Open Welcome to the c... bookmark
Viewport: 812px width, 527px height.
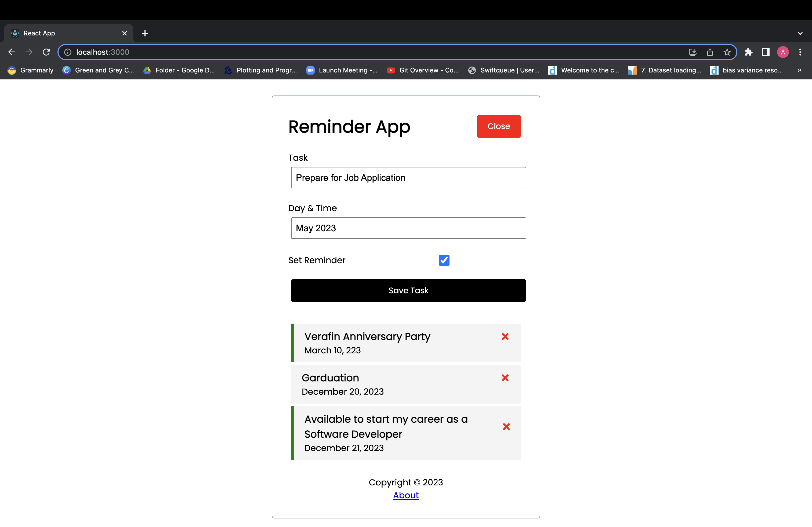584,70
